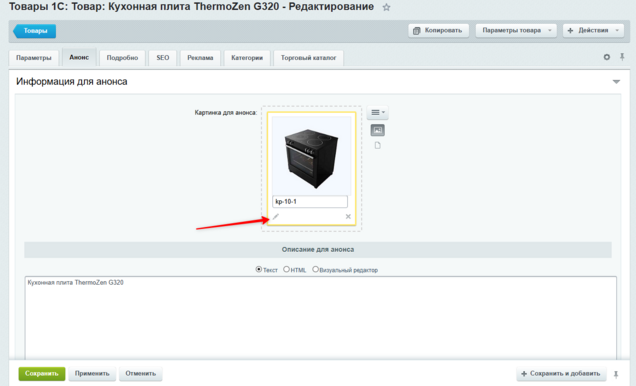This screenshot has height=386, width=636.
Task: Click the Копировать button
Action: tap(438, 30)
